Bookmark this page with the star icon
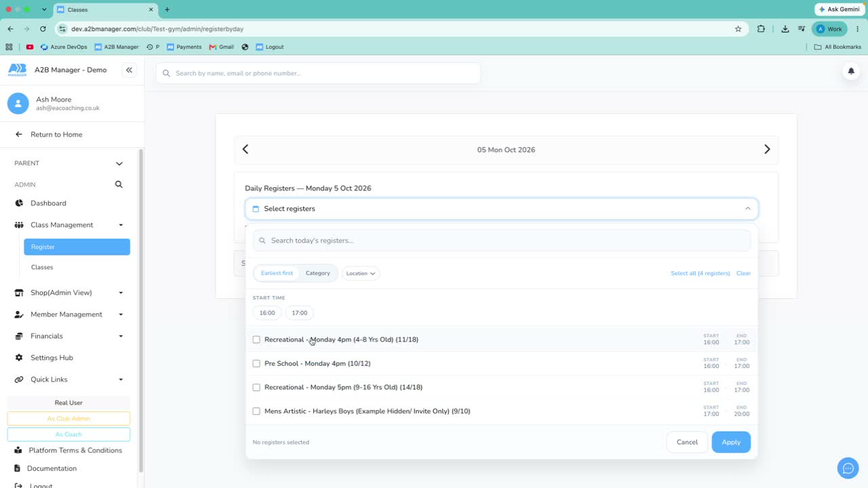The width and height of the screenshot is (868, 488). click(x=738, y=29)
